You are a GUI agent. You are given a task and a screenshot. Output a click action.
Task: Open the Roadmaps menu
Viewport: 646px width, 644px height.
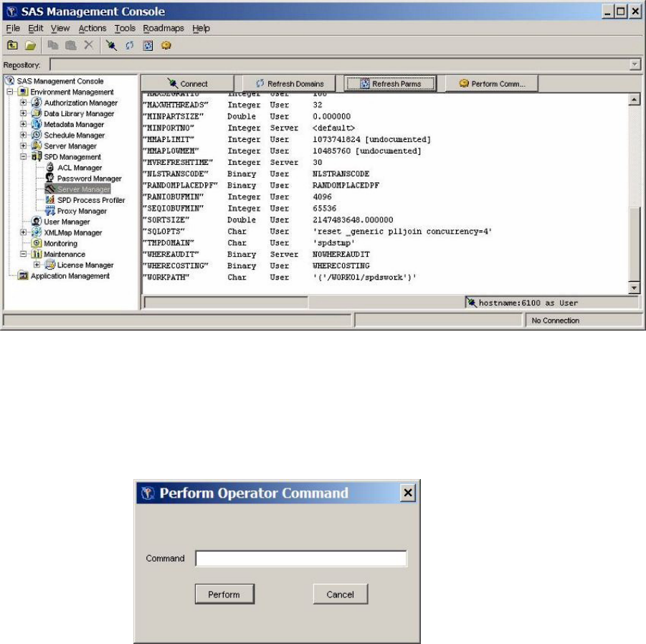point(163,29)
